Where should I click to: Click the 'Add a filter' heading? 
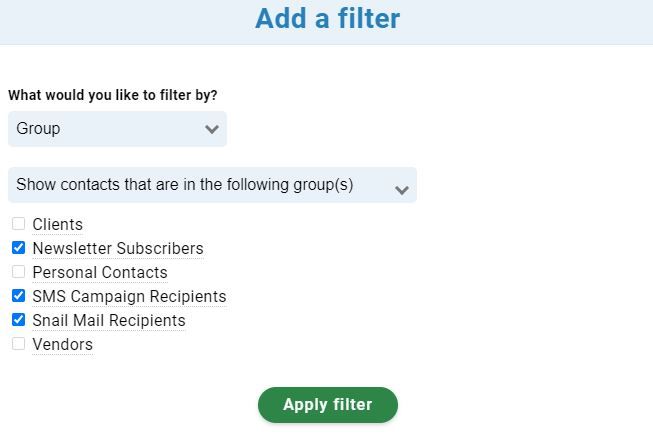[x=328, y=19]
